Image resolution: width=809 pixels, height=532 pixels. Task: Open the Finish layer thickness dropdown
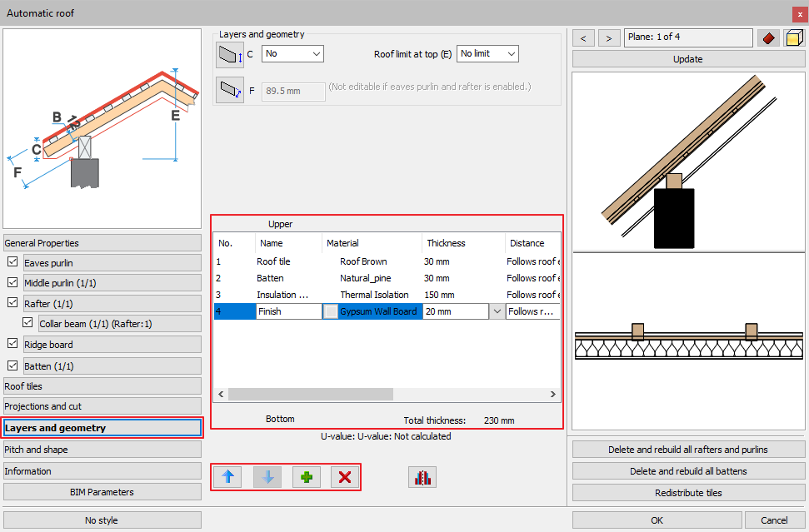(496, 311)
